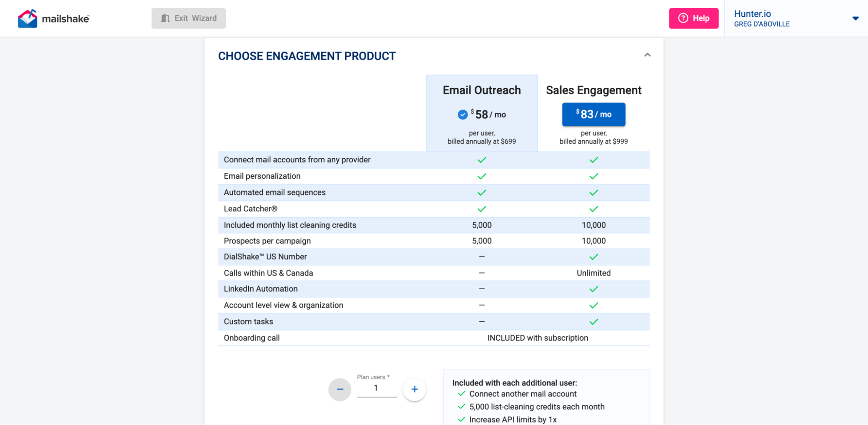Click Email Outreach checkmark for Email personalization
The image size is (868, 425).
coord(482,176)
